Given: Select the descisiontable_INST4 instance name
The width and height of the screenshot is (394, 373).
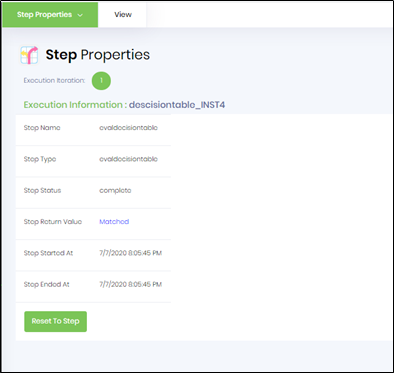Looking at the screenshot, I should point(177,105).
